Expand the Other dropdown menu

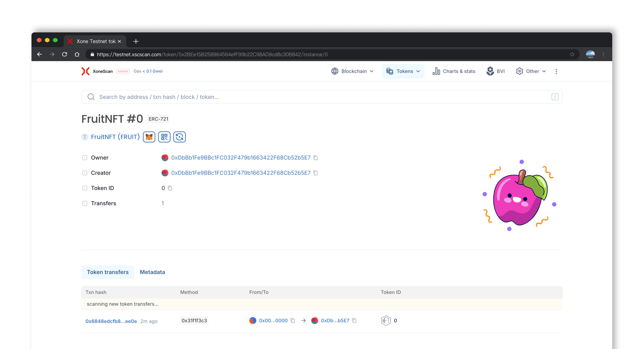pos(531,71)
